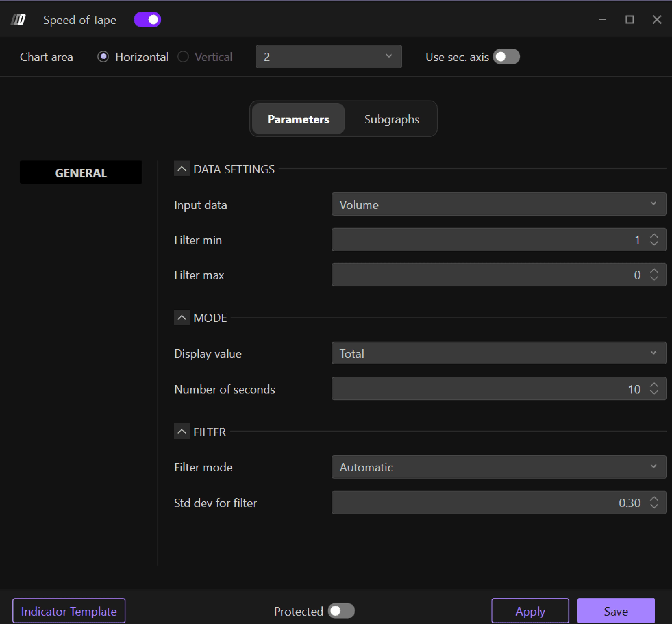Collapse the FILTER section chevron
The width and height of the screenshot is (672, 624).
181,431
